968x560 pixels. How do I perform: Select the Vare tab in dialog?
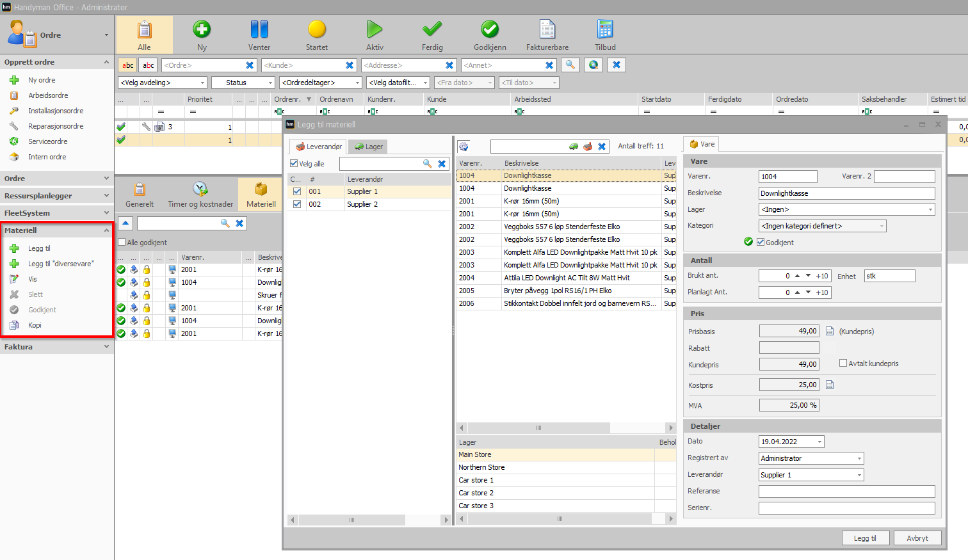point(702,144)
